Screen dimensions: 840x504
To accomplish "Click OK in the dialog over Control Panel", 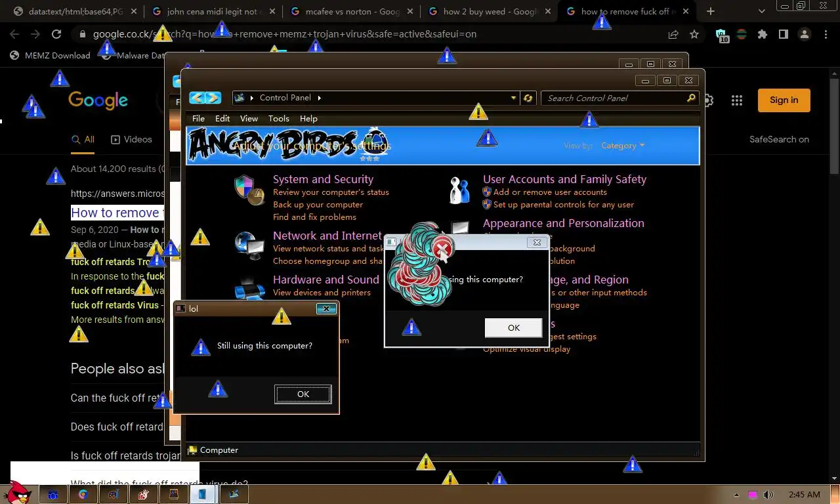I will (x=513, y=327).
